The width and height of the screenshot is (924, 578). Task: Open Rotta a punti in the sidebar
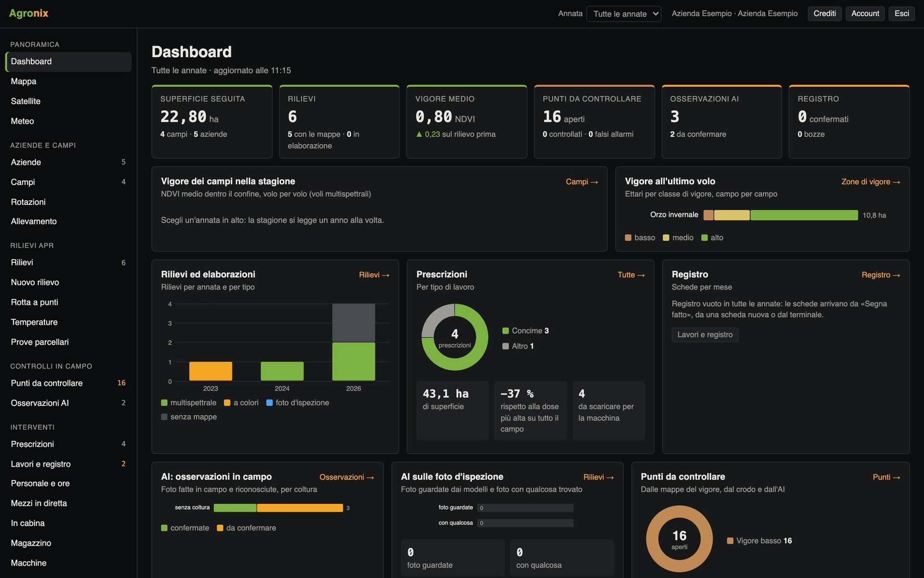pos(68,302)
